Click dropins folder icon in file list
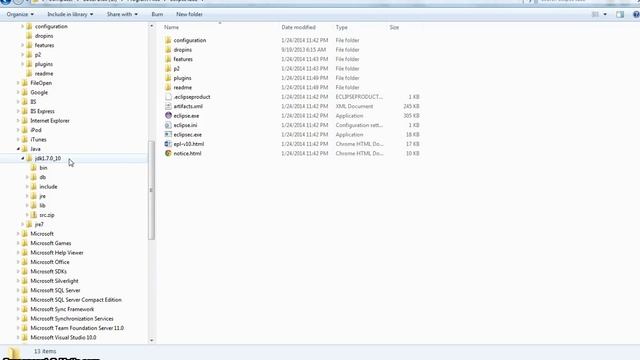The width and height of the screenshot is (640, 360). pos(168,49)
